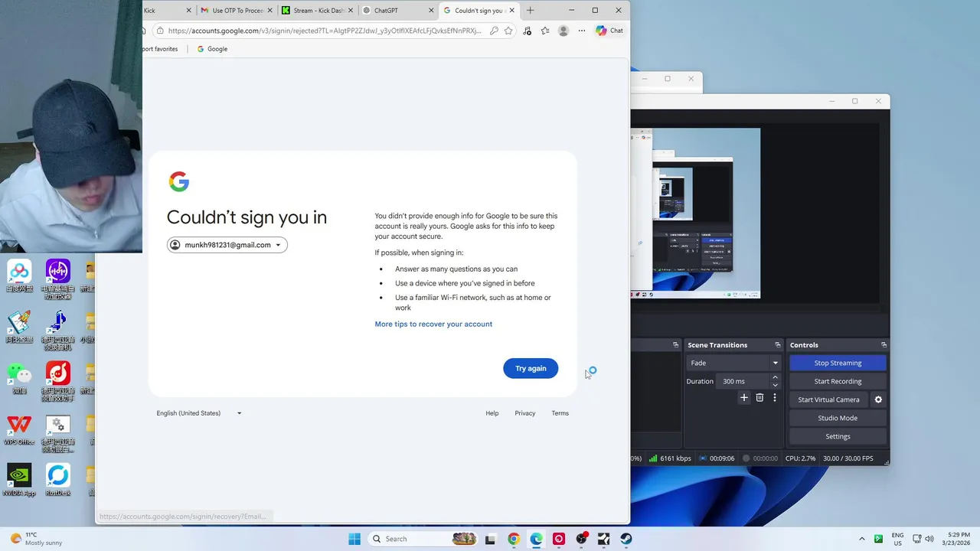Decrease transition Duration with down arrow
This screenshot has height=551, width=980.
[775, 385]
